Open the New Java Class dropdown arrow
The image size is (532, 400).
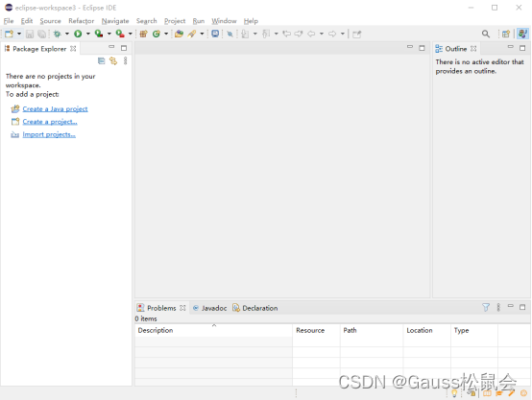click(x=166, y=34)
